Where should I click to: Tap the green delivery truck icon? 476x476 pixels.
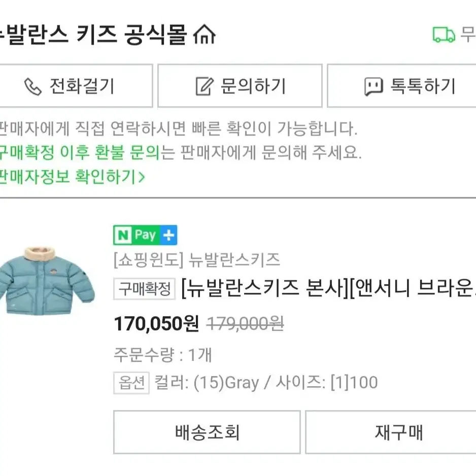click(444, 35)
